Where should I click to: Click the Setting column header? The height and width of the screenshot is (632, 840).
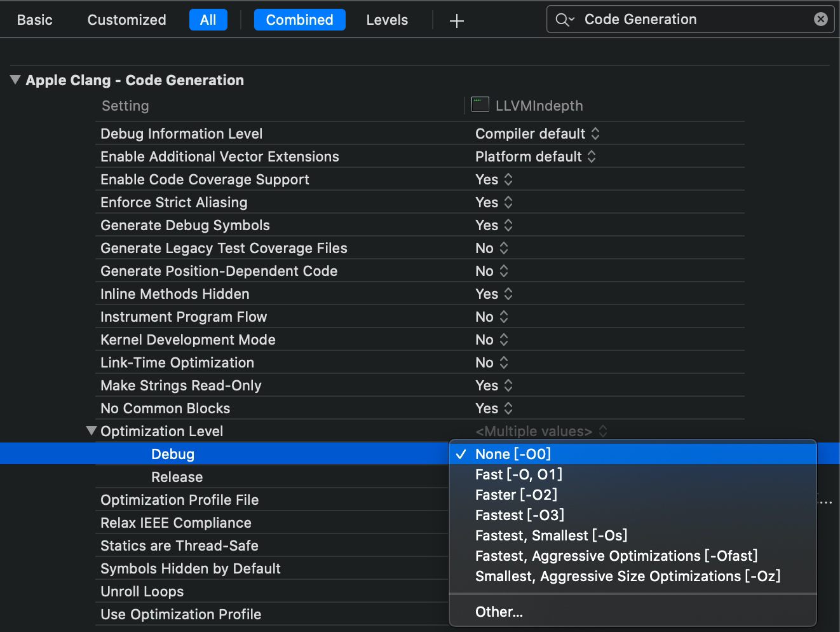[x=125, y=106]
